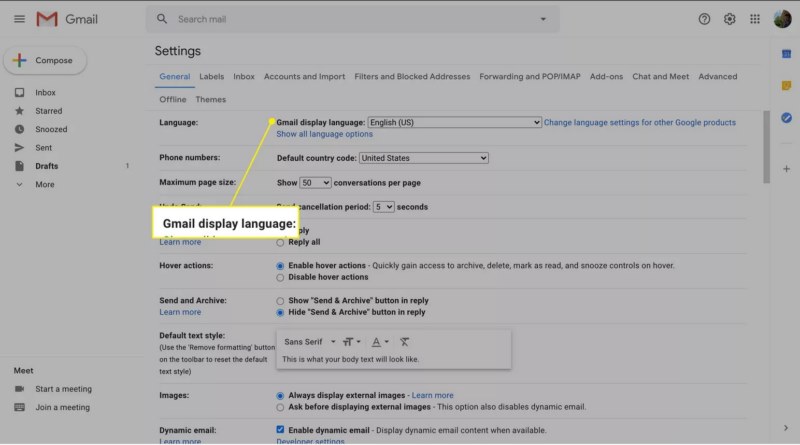Click the plus Get add-ons icon
The image size is (800, 445).
click(786, 169)
